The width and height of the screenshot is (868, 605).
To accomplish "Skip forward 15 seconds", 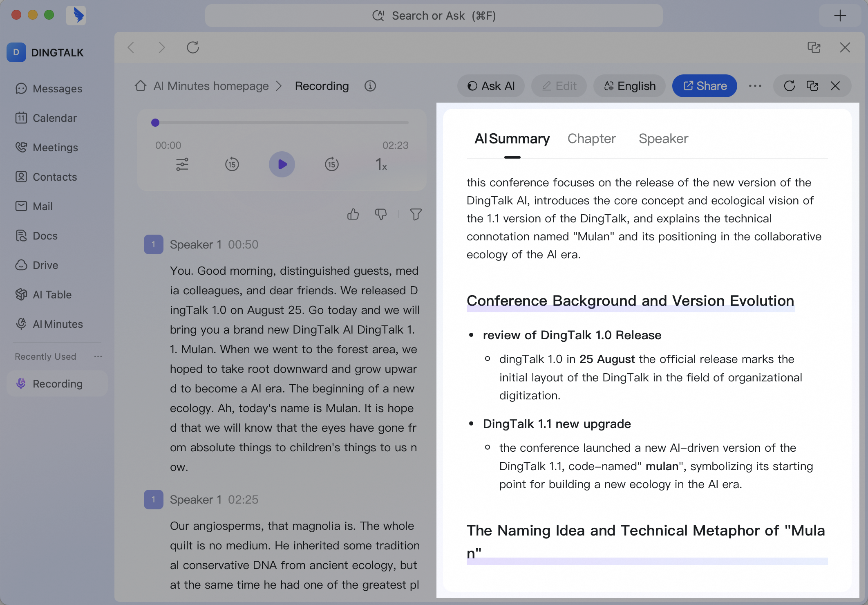I will click(332, 164).
